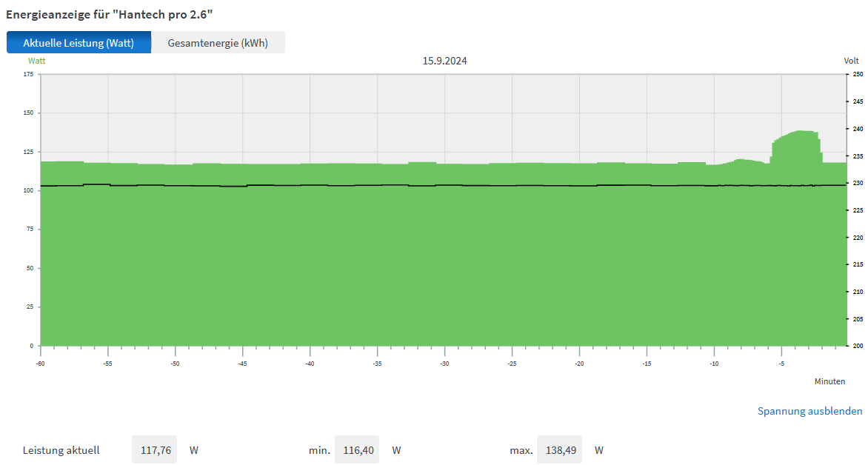Image resolution: width=868 pixels, height=465 pixels.
Task: Open the Gesamtenergie (kWh) tab
Action: click(x=218, y=43)
